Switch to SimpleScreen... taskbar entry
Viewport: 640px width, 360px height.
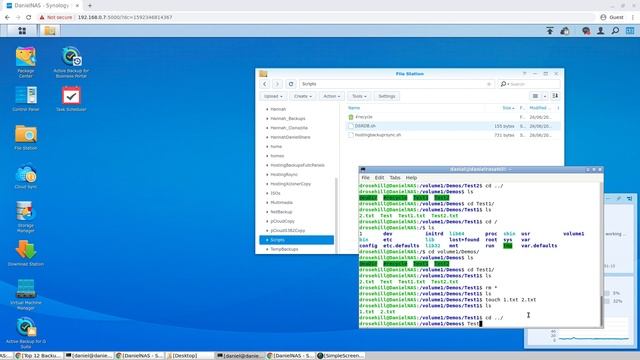point(341,356)
